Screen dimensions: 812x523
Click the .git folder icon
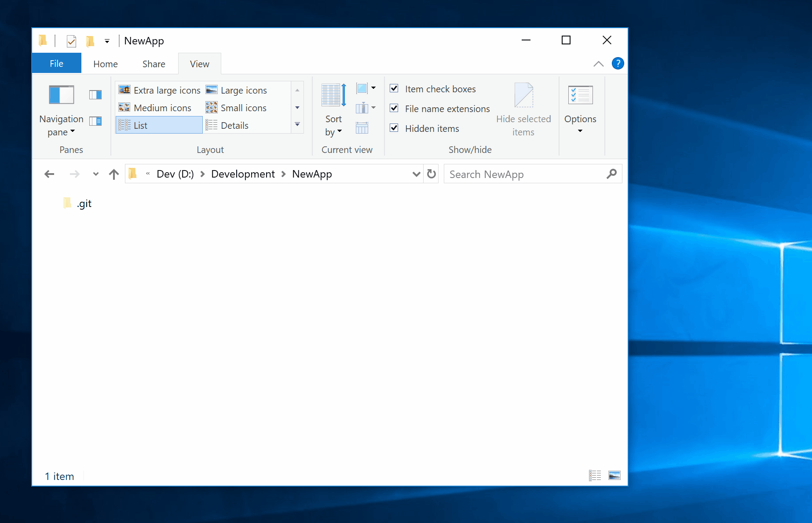67,203
